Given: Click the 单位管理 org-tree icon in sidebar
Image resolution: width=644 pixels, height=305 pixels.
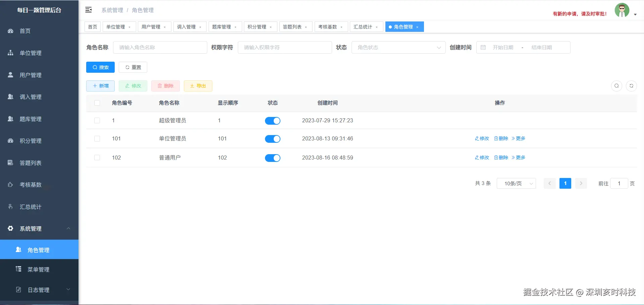Looking at the screenshot, I should pos(10,53).
